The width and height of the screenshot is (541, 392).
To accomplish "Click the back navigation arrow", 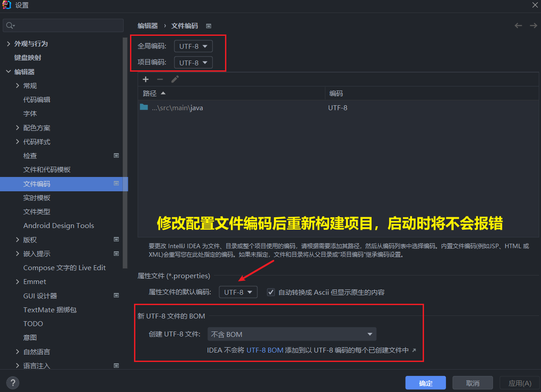I will tap(518, 26).
